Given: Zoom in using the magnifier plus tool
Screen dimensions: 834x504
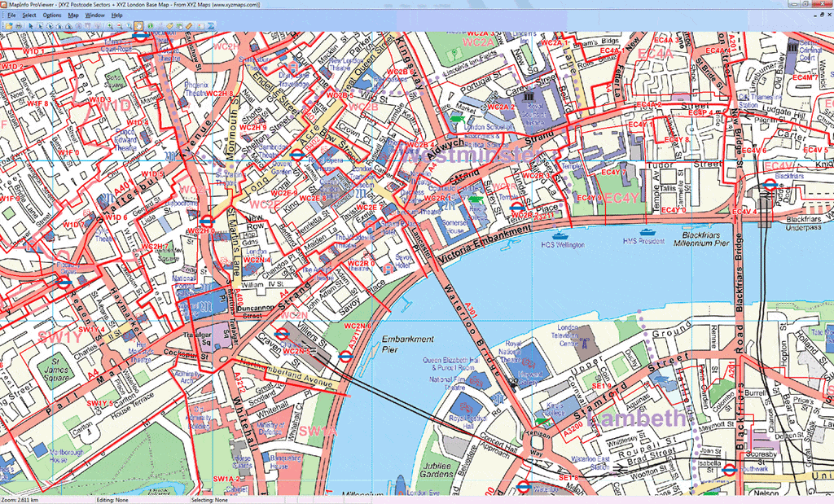Looking at the screenshot, I should [x=109, y=24].
